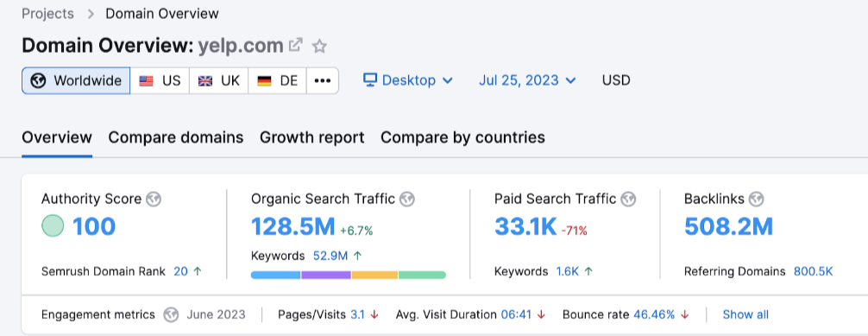Open yelp.com external link icon
Image resolution: width=868 pixels, height=336 pixels.
296,45
